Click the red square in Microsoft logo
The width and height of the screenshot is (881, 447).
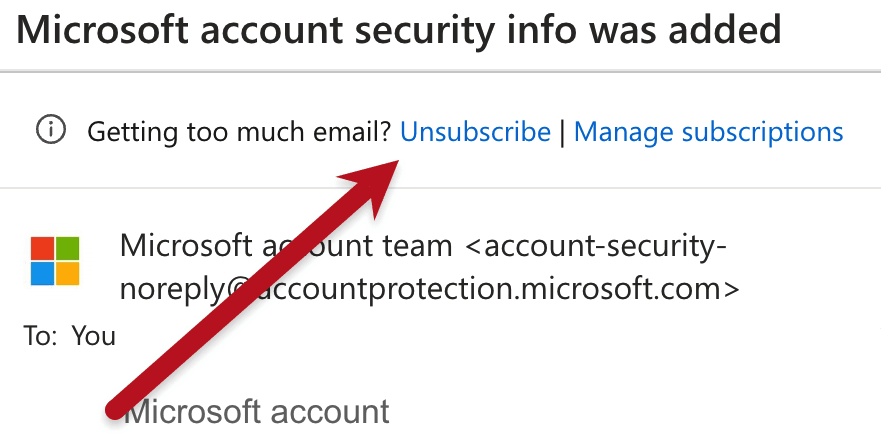(x=42, y=248)
